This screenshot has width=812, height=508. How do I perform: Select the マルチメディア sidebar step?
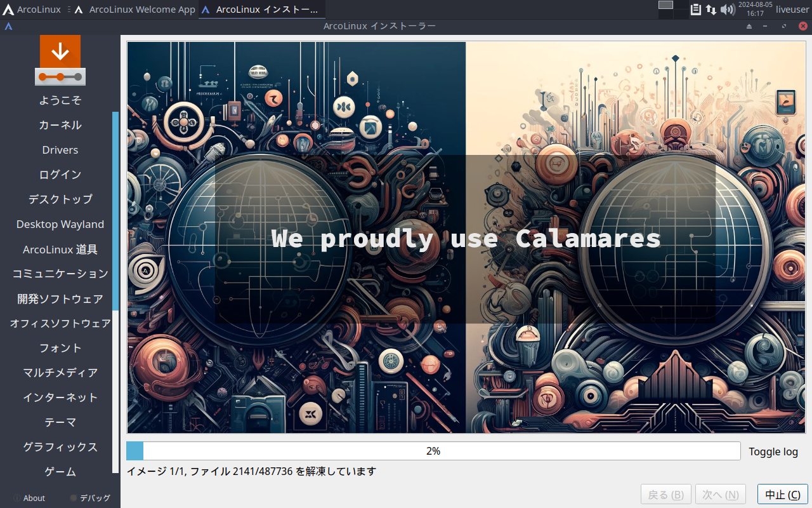(x=60, y=373)
